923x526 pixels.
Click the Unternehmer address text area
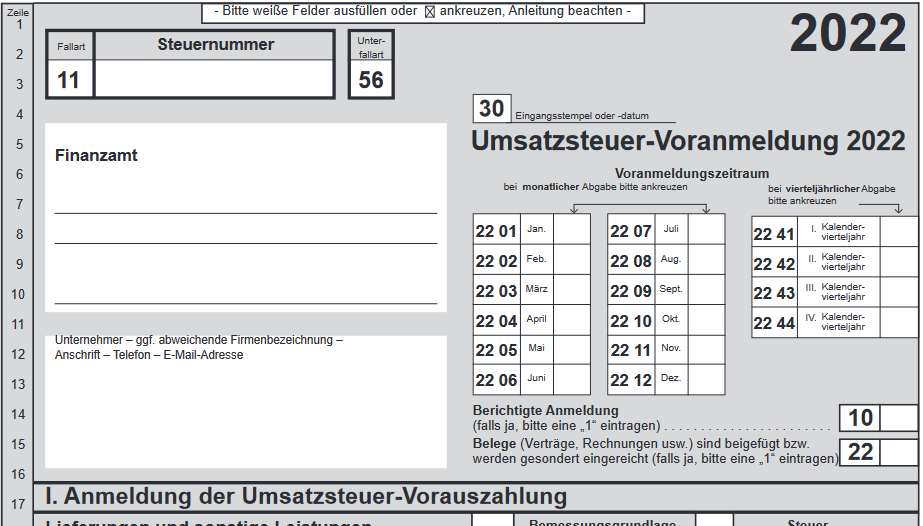pos(245,402)
